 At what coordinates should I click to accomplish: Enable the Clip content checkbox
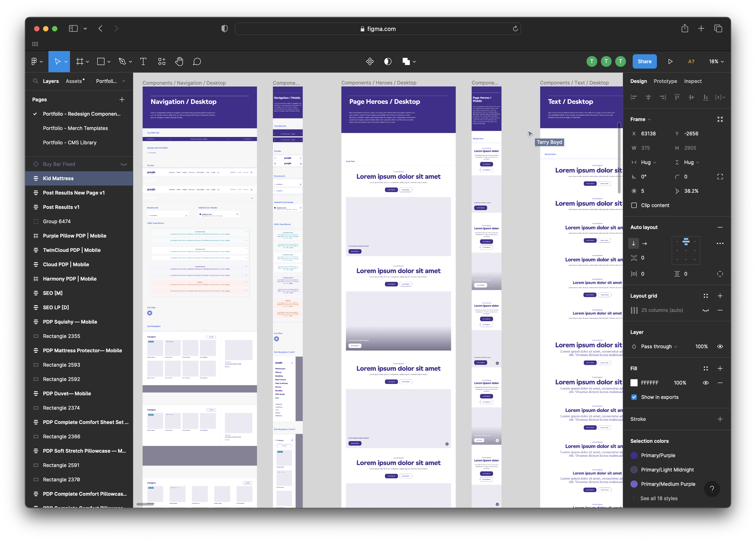[634, 205]
